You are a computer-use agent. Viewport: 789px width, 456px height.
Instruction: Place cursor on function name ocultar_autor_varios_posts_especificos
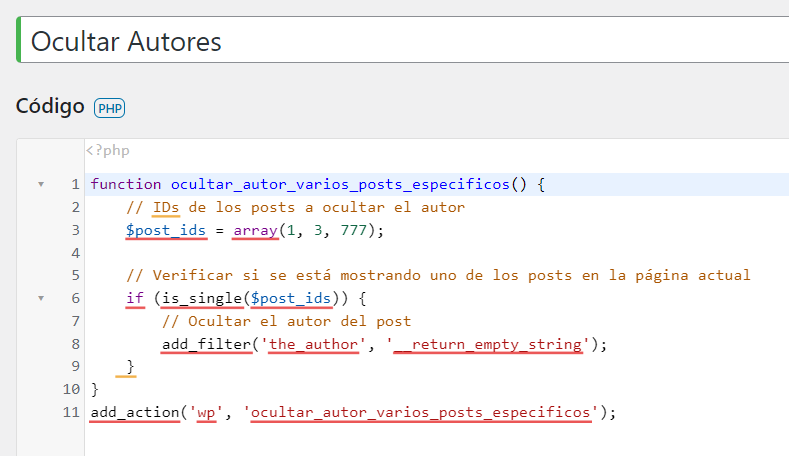point(341,184)
